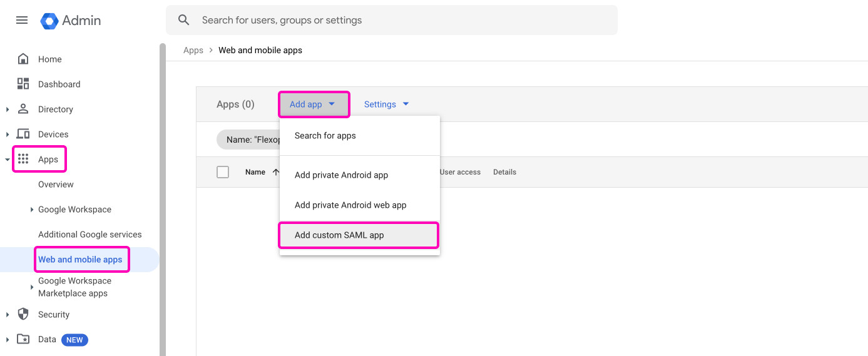Click the Apps breadcrumb link
Screen dimensions: 868x356
pos(193,50)
